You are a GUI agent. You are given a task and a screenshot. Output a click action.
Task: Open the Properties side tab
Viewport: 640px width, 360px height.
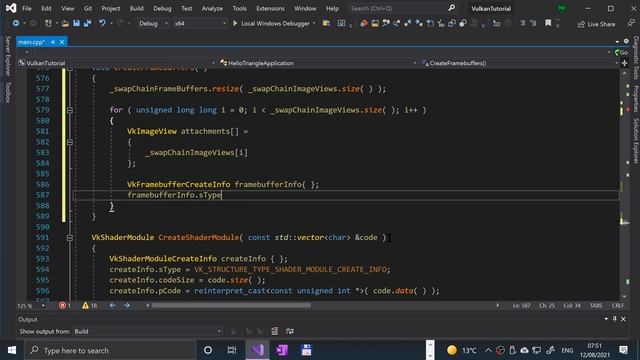click(x=636, y=99)
